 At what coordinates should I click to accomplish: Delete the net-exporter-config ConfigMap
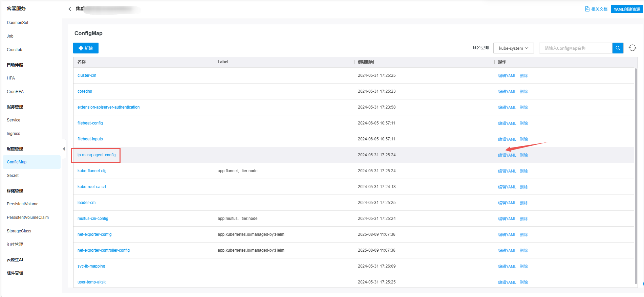[x=524, y=235]
